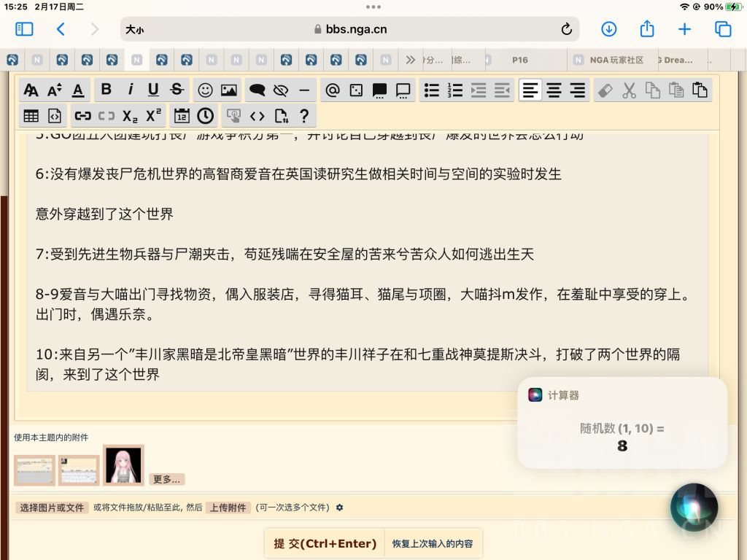Screen dimensions: 747x560
Task: Insert a table into the post
Action: coord(31,116)
